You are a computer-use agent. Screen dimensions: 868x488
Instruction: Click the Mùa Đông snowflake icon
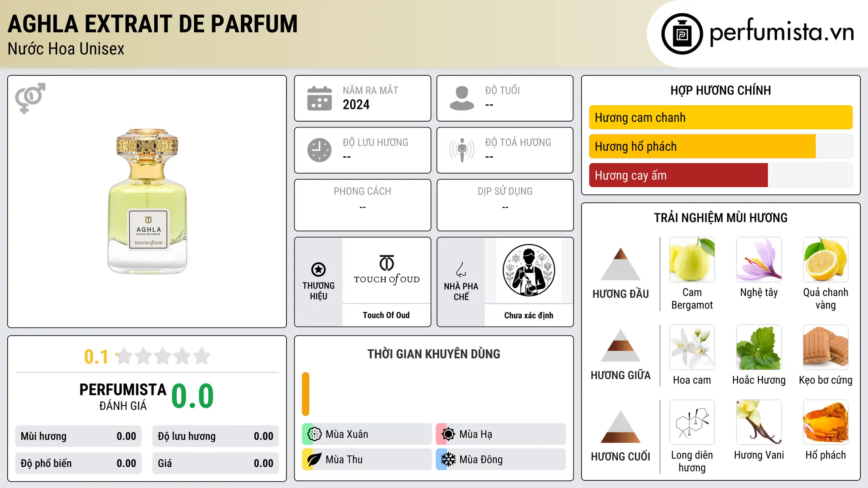pyautogui.click(x=448, y=460)
